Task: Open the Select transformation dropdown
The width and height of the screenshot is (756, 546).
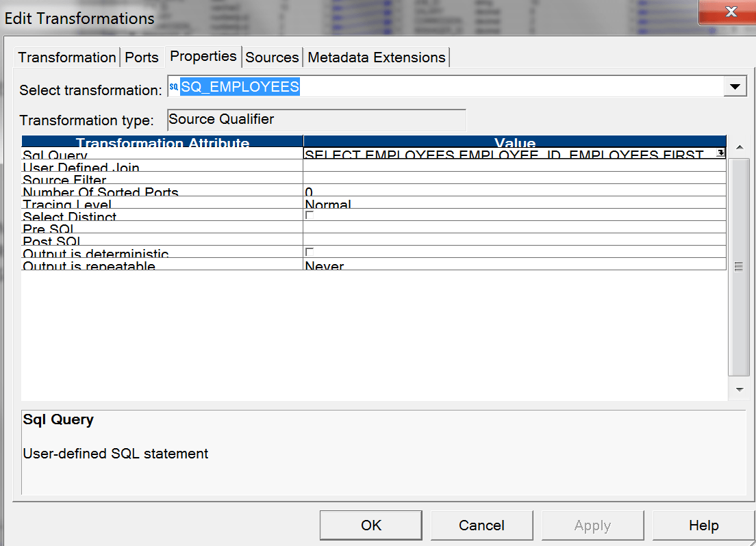Action: [x=735, y=86]
